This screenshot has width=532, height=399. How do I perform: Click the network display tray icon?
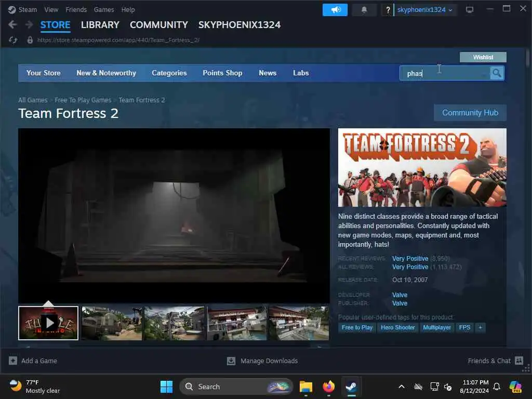[x=434, y=387]
